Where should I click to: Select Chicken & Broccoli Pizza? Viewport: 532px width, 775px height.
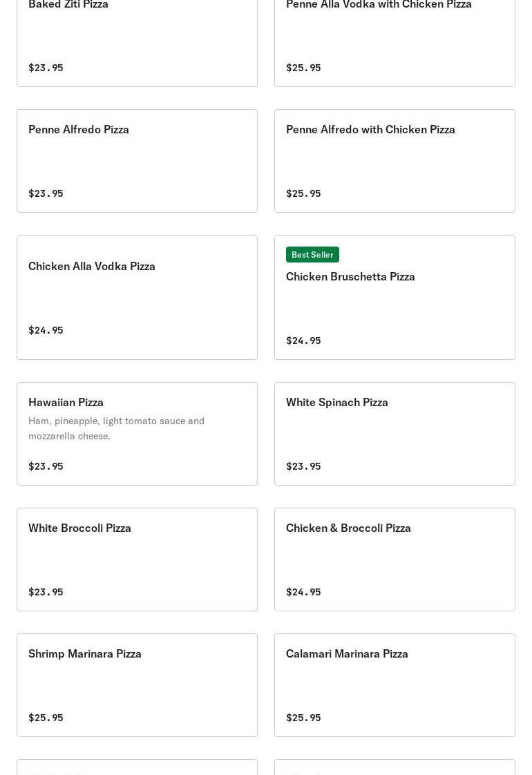(395, 559)
